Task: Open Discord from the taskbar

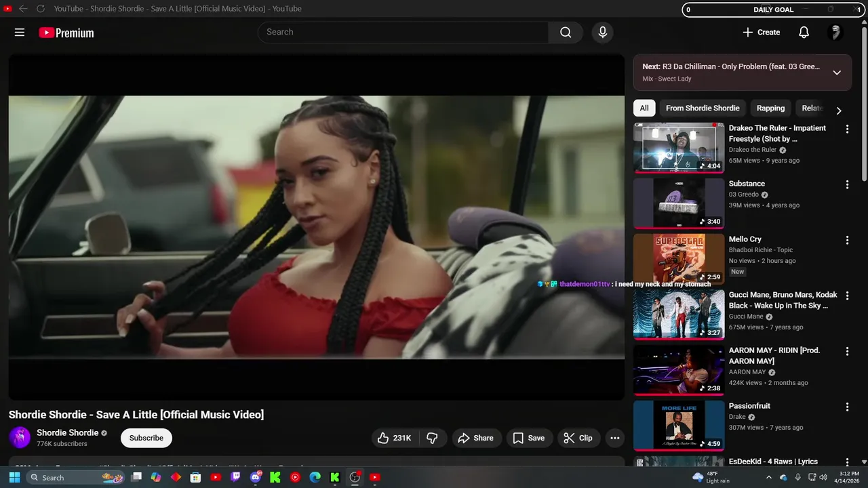Action: (x=256, y=477)
